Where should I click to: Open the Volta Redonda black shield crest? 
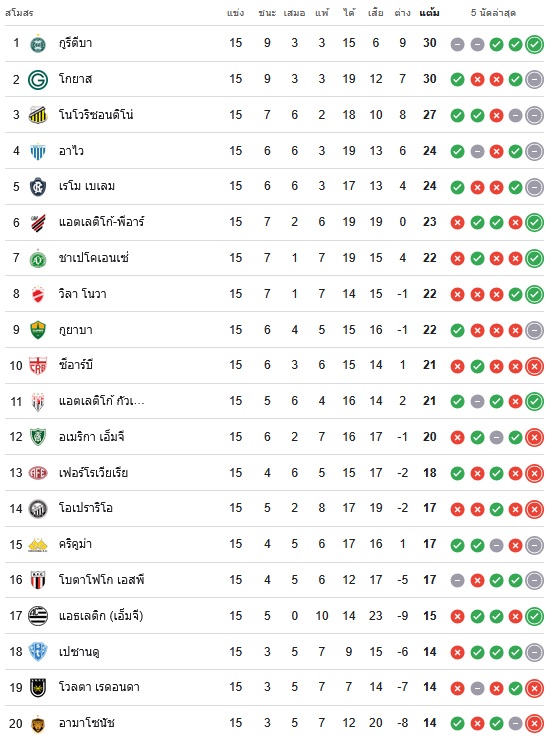pos(38,688)
